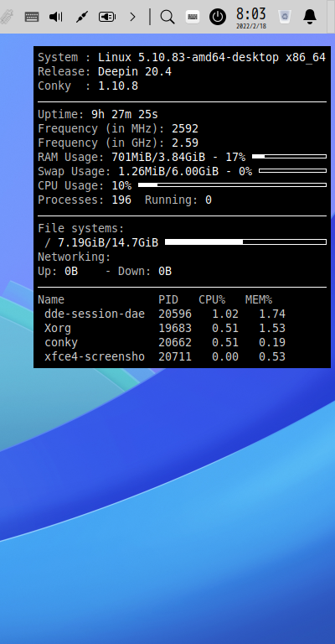
Task: Click the GHz frequency value '2.59'
Action: click(185, 143)
